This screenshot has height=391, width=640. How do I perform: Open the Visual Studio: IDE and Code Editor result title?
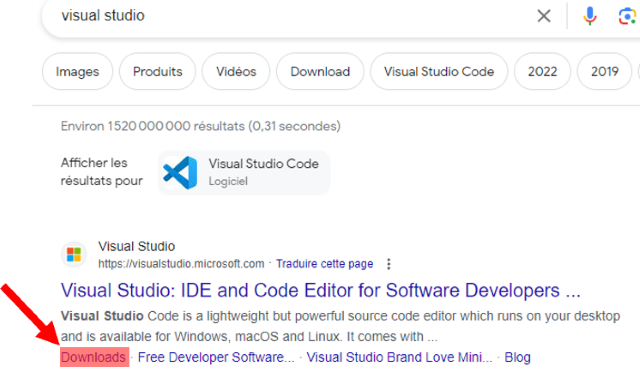point(320,291)
